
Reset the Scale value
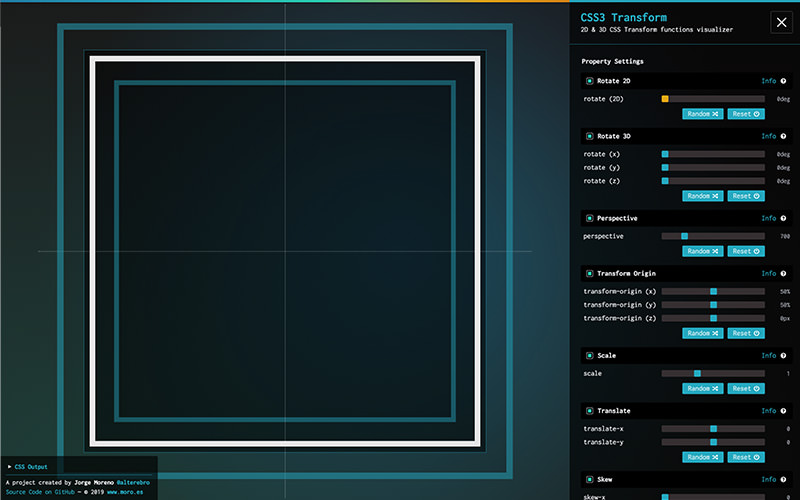(746, 388)
